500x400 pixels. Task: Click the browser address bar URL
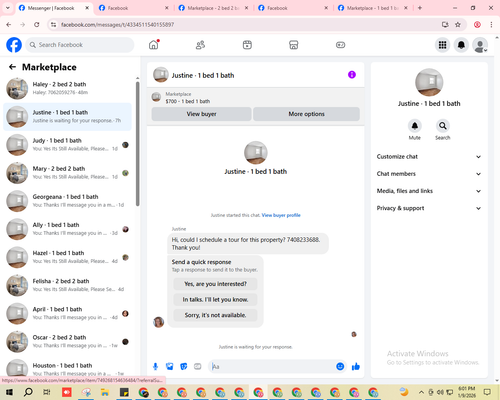click(117, 25)
